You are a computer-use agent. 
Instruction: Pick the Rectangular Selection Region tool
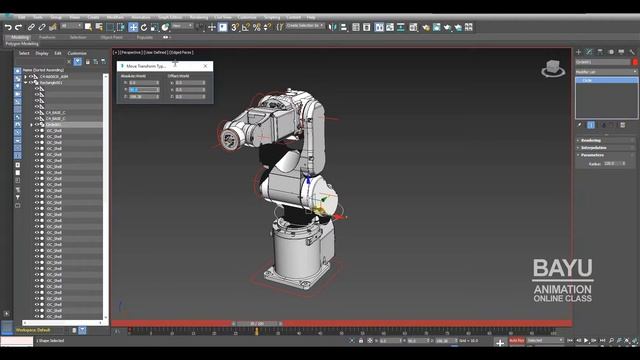click(110, 27)
